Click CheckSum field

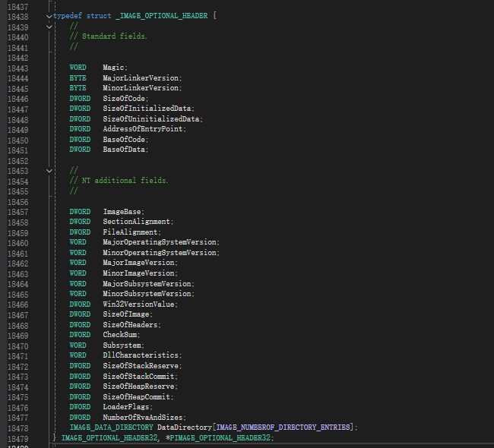(120, 335)
